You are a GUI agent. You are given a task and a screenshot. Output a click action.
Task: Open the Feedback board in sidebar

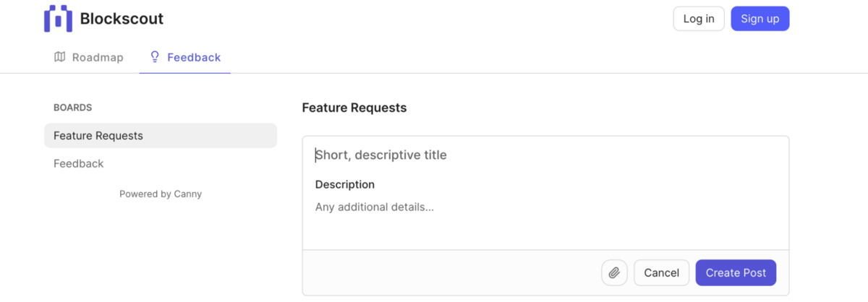79,164
